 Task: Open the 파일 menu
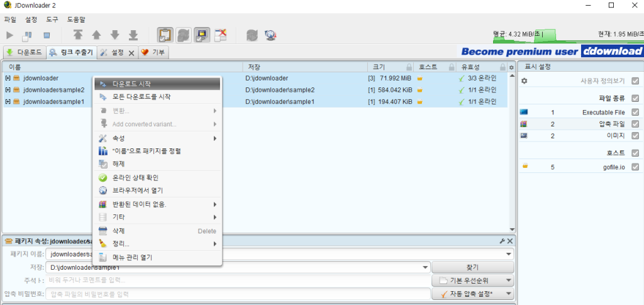[10, 19]
